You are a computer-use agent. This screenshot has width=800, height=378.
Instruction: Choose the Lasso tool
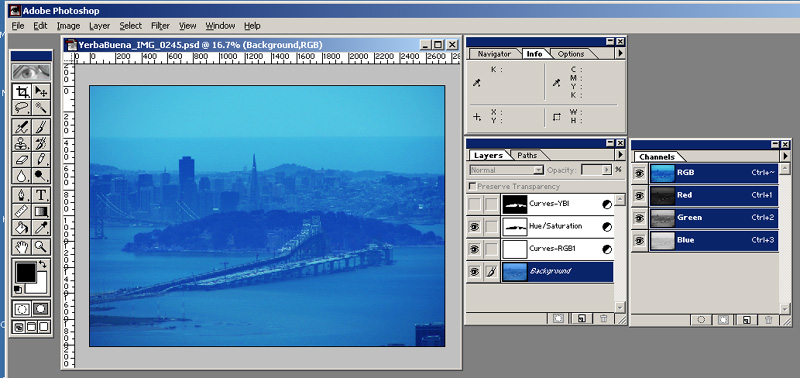point(22,108)
